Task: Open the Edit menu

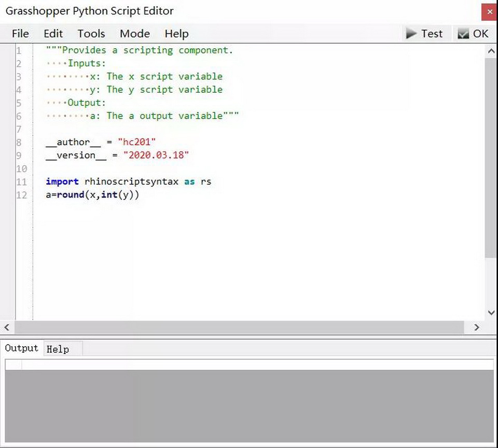Action: pyautogui.click(x=53, y=34)
